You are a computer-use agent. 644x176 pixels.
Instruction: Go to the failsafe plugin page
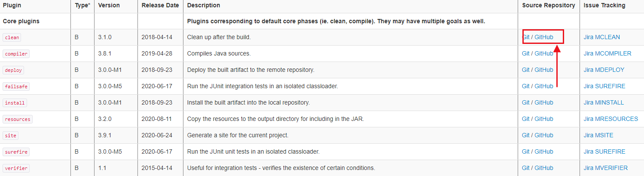tap(16, 86)
